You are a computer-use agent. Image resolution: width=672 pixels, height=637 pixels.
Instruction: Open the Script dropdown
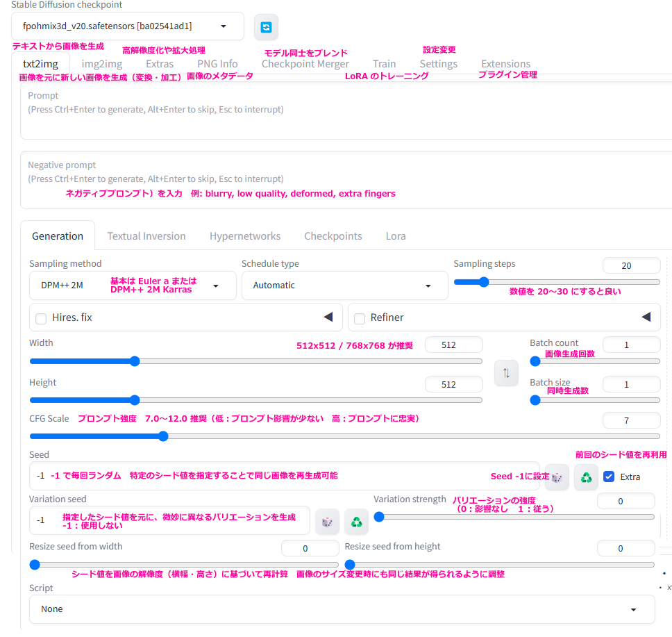[342, 609]
